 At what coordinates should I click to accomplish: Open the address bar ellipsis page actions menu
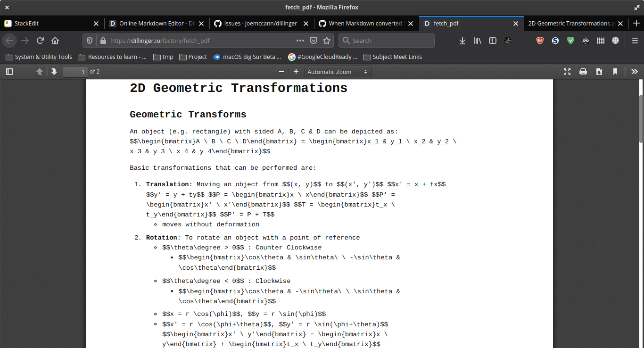[x=299, y=41]
